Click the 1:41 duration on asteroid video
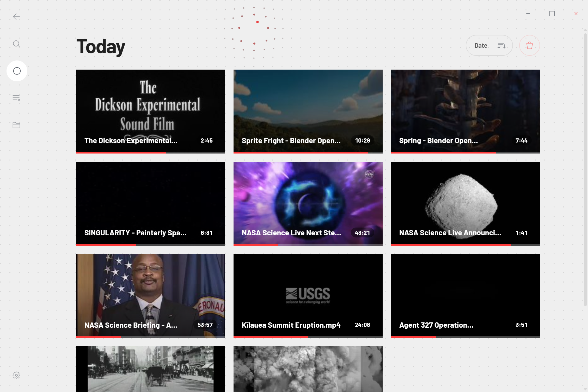The image size is (588, 392). coord(522,233)
